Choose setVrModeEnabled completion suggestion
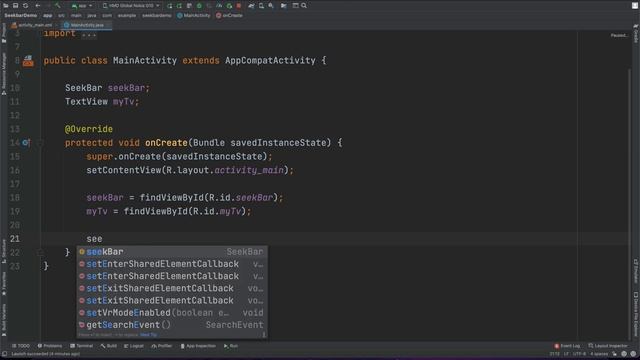Viewport: 640px width, 360px height. coord(172,313)
